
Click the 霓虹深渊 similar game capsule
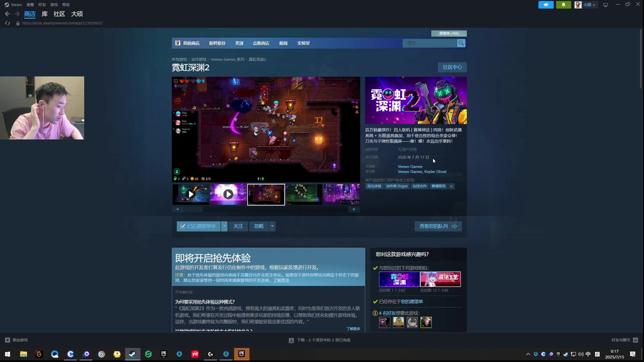399,279
